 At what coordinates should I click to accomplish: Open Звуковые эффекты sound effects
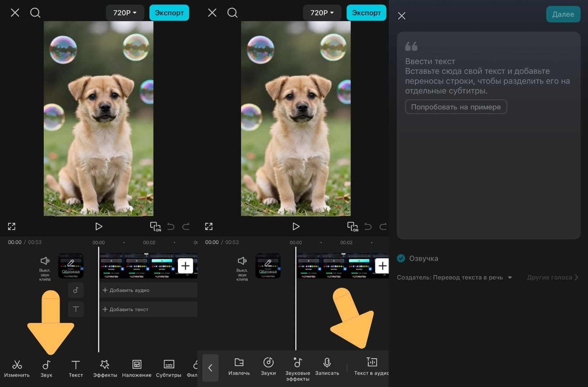click(297, 368)
